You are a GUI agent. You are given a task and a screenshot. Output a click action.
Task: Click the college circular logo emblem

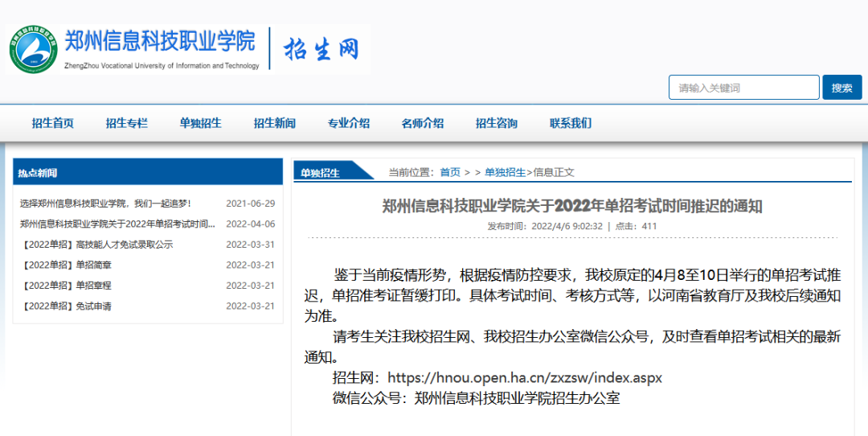pyautogui.click(x=34, y=49)
